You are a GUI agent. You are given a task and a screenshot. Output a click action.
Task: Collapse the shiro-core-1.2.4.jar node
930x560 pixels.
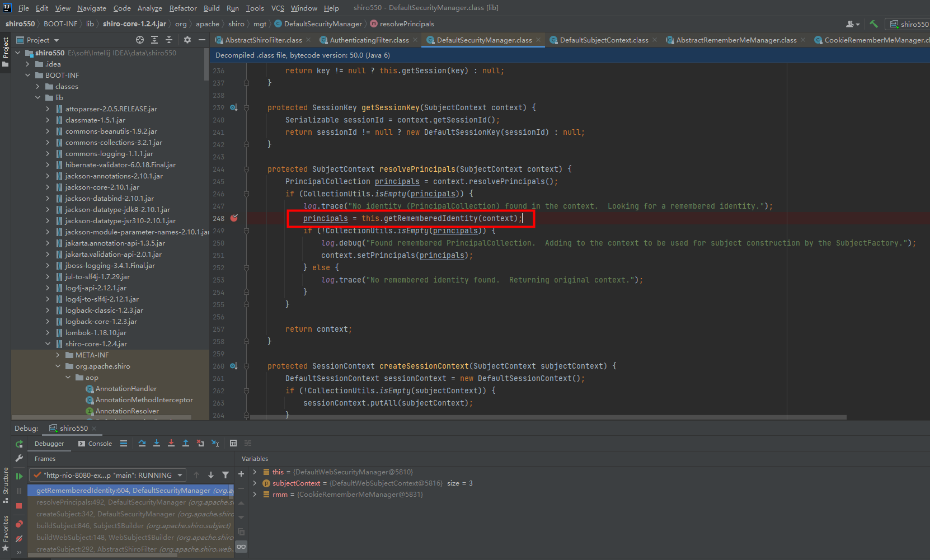(48, 343)
